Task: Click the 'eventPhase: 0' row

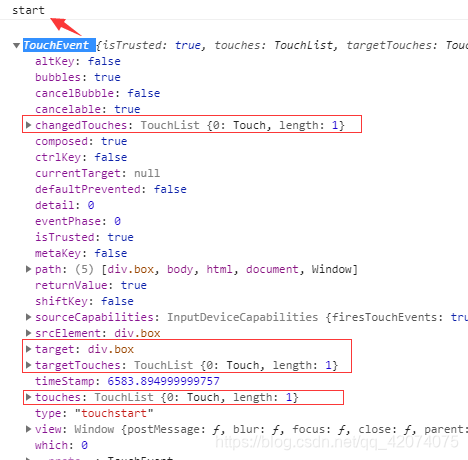Action: [78, 221]
